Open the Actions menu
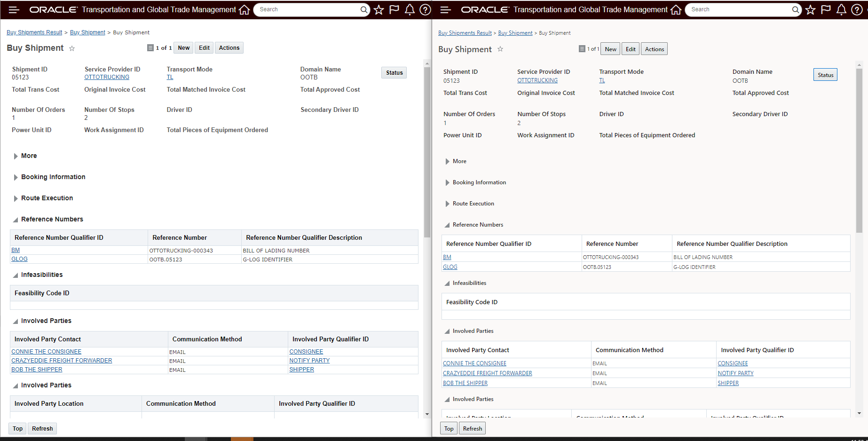This screenshot has height=441, width=868. pyautogui.click(x=229, y=47)
